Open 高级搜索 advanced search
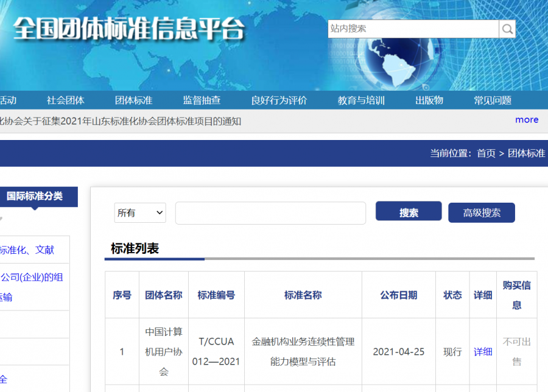Image resolution: width=548 pixels, height=392 pixels. pyautogui.click(x=481, y=213)
